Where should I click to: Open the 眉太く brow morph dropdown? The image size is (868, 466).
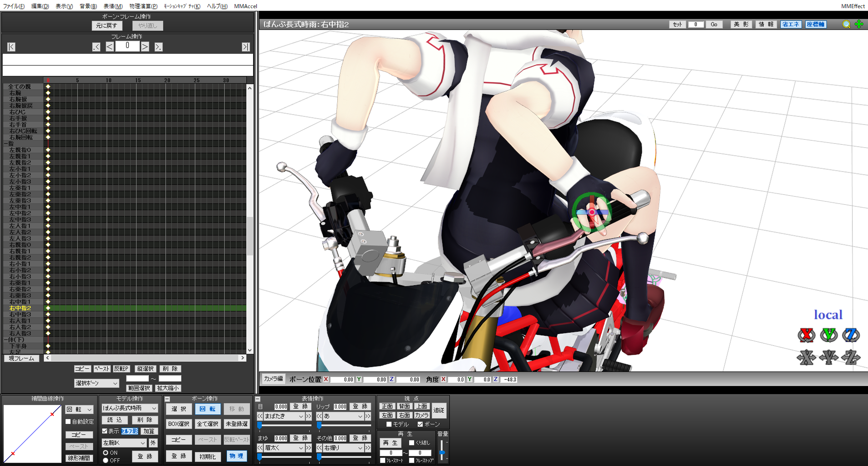284,448
